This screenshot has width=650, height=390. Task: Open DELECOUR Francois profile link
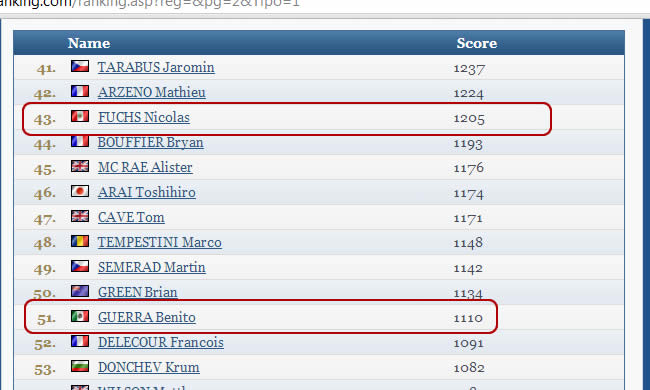coord(161,342)
